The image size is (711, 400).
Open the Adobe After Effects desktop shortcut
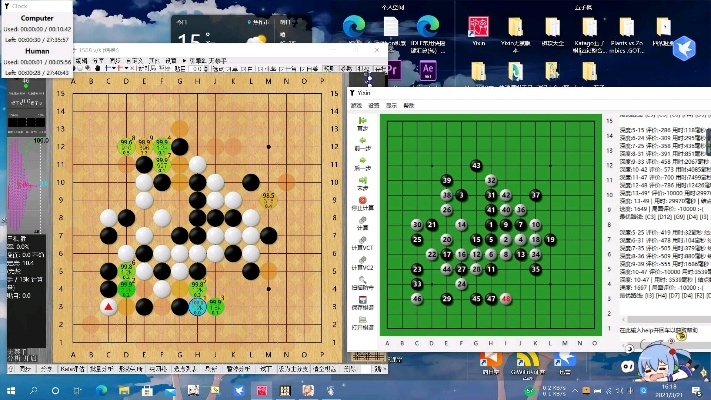click(428, 69)
